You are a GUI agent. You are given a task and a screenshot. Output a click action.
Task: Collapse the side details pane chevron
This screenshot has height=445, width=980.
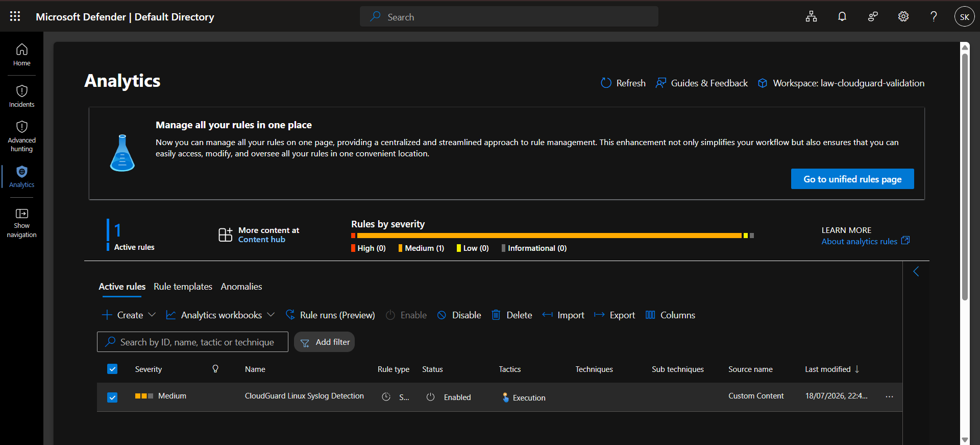916,271
